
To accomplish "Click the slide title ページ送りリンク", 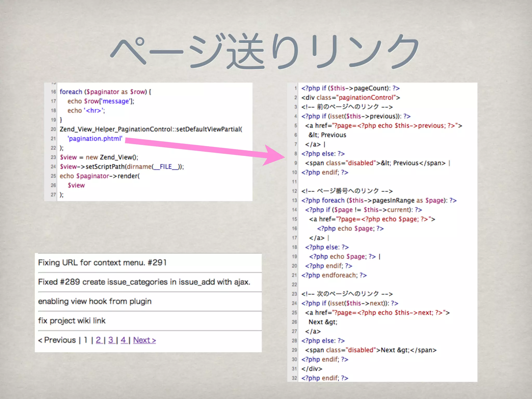I will pos(265,51).
